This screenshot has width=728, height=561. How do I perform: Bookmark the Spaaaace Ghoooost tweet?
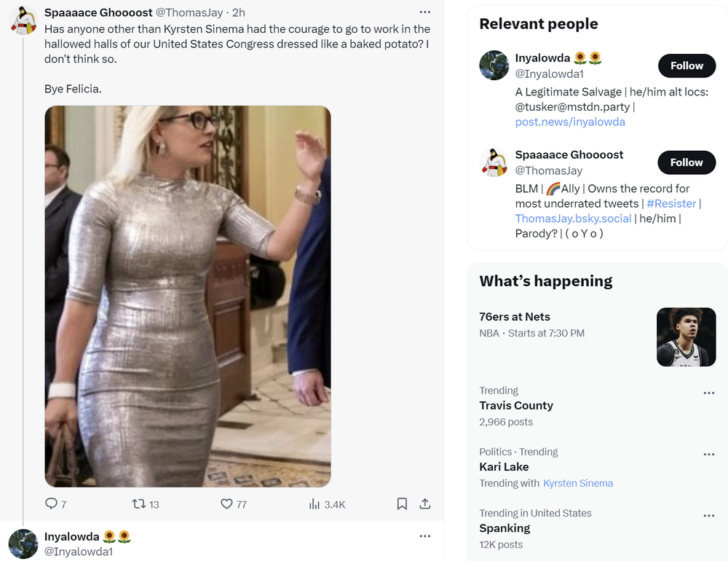[x=402, y=503]
